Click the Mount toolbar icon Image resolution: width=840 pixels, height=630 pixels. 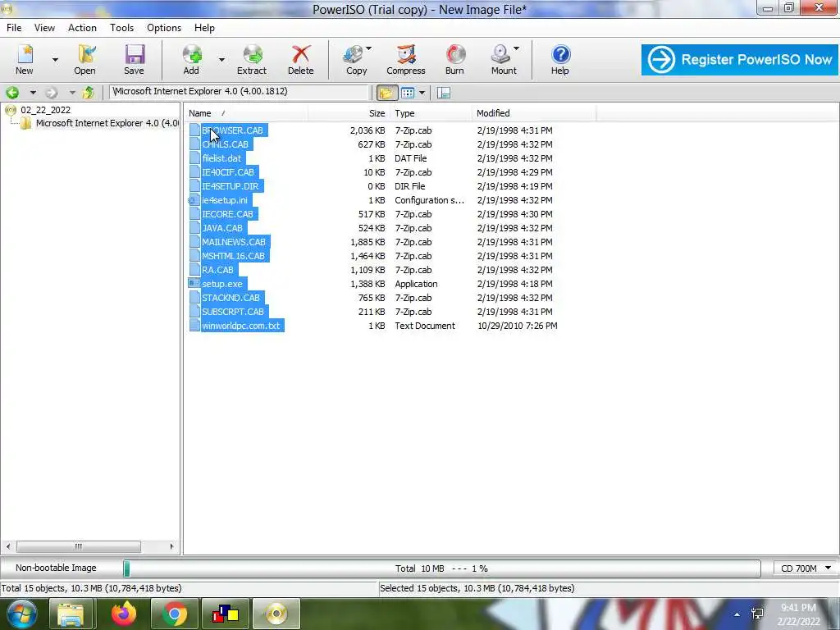(501, 59)
